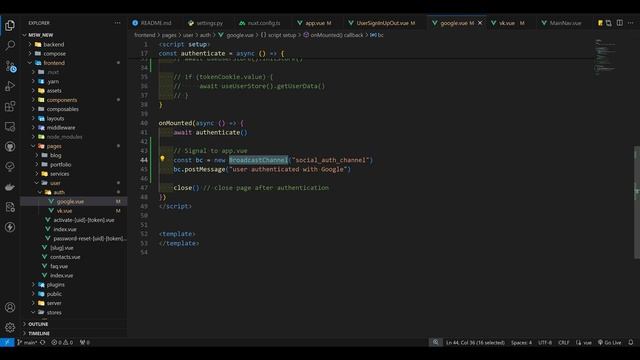The image size is (640, 360).
Task: Collapse the frontend folder
Action: click(54, 63)
